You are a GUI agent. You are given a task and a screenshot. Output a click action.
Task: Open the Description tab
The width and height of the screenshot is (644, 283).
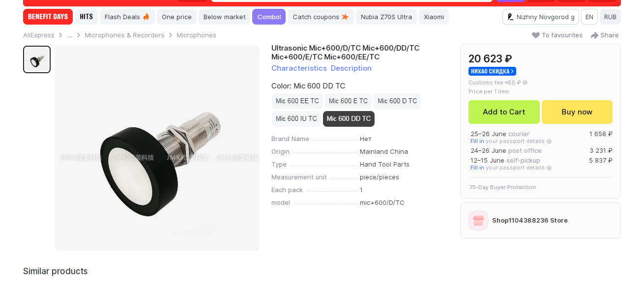351,68
